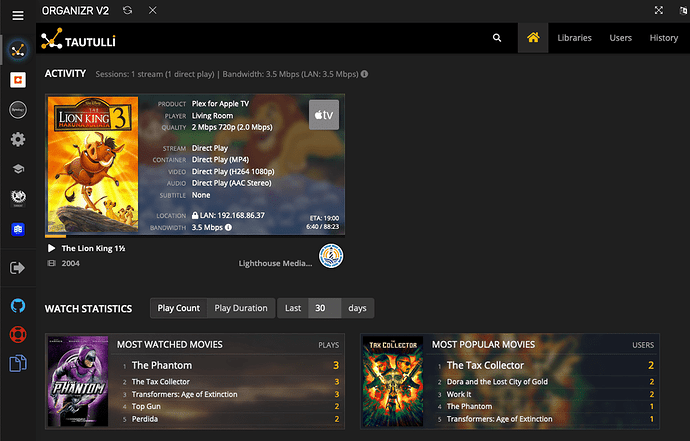
Task: Open the Tautulli search magnifier
Action: click(x=497, y=38)
